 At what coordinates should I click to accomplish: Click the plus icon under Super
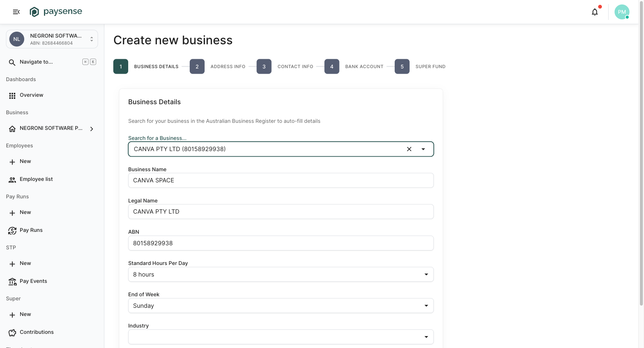pos(12,315)
